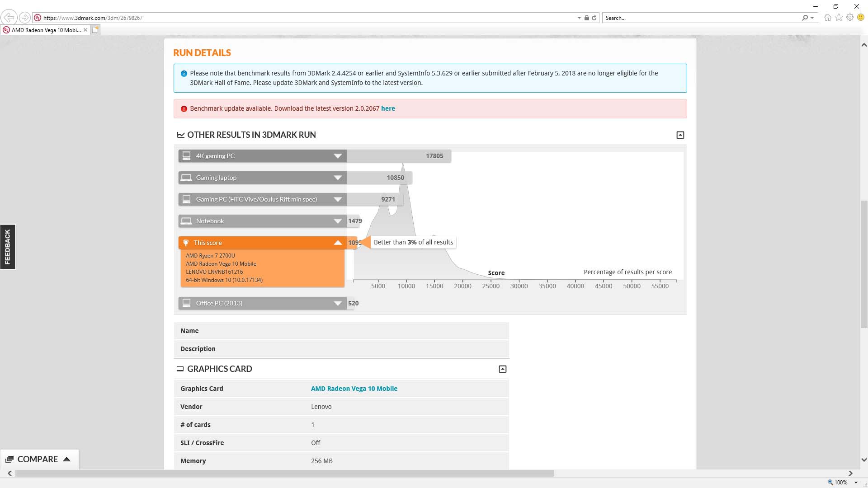Close the AMD Radeon Vega 10 tab
The height and width of the screenshot is (488, 868).
tap(85, 30)
